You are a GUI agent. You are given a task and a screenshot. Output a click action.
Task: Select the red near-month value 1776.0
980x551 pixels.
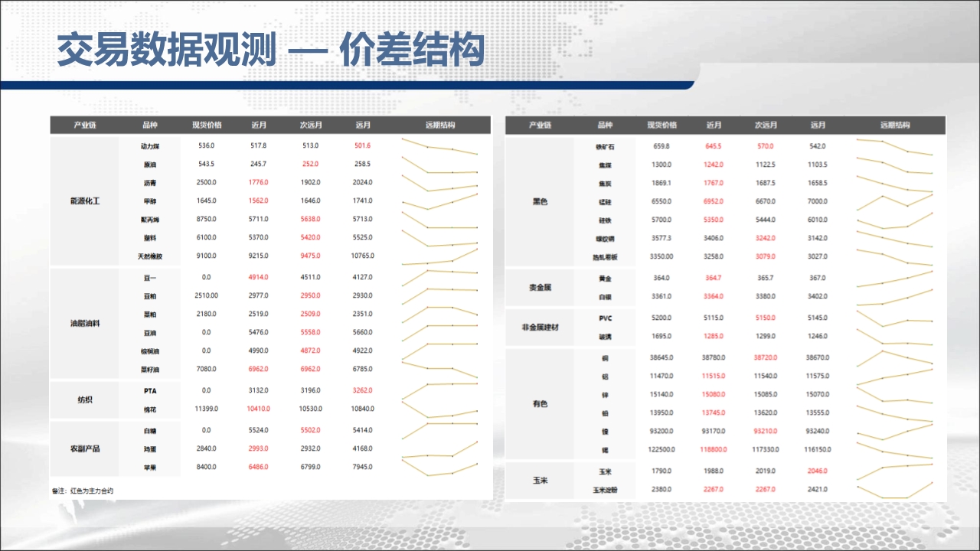[258, 182]
